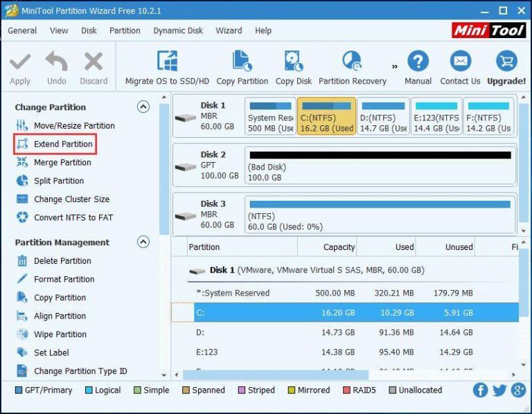Choose Merge Partition in sidebar
The height and width of the screenshot is (414, 532).
[x=53, y=163]
